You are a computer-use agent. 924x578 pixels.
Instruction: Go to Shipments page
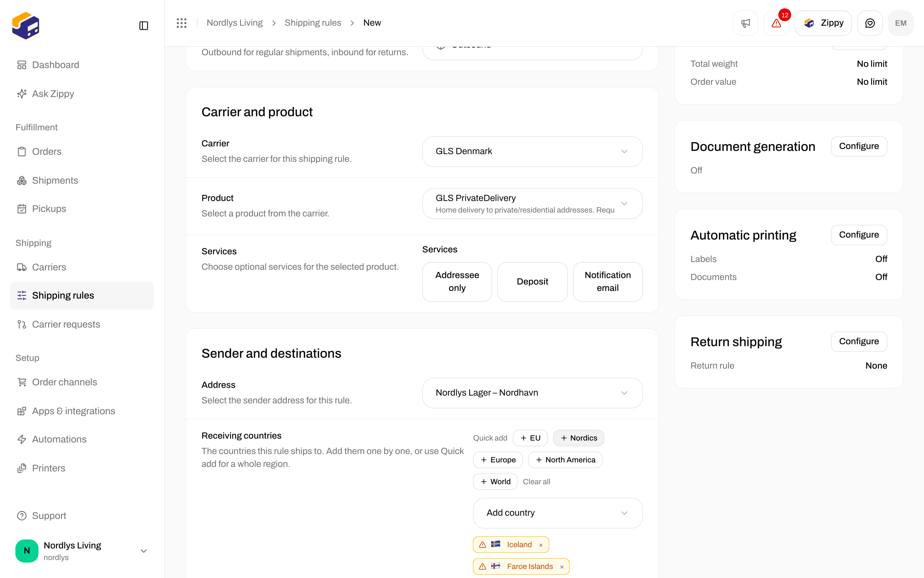(x=82, y=180)
